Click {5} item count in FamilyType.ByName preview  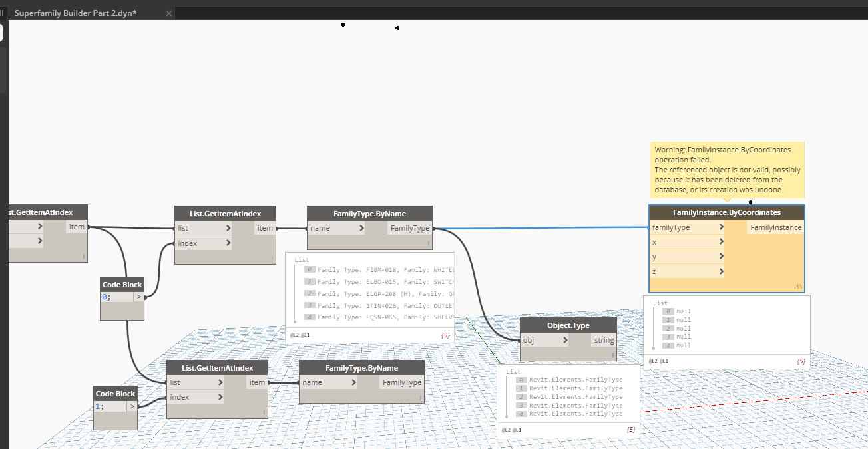[x=445, y=335]
